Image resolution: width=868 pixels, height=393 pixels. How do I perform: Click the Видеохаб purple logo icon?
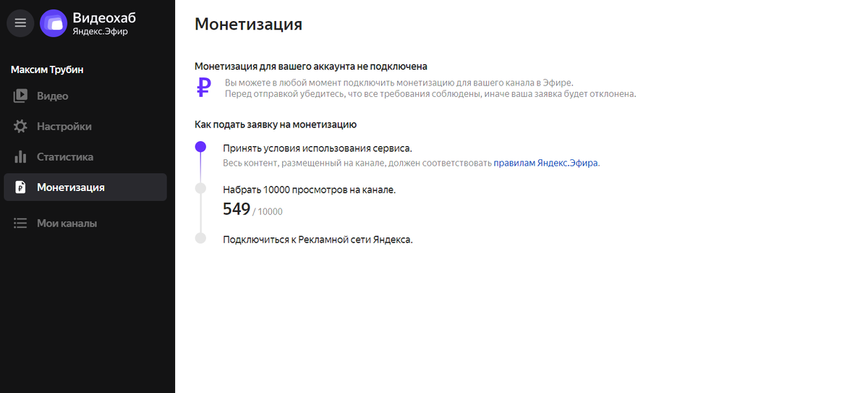[x=54, y=23]
